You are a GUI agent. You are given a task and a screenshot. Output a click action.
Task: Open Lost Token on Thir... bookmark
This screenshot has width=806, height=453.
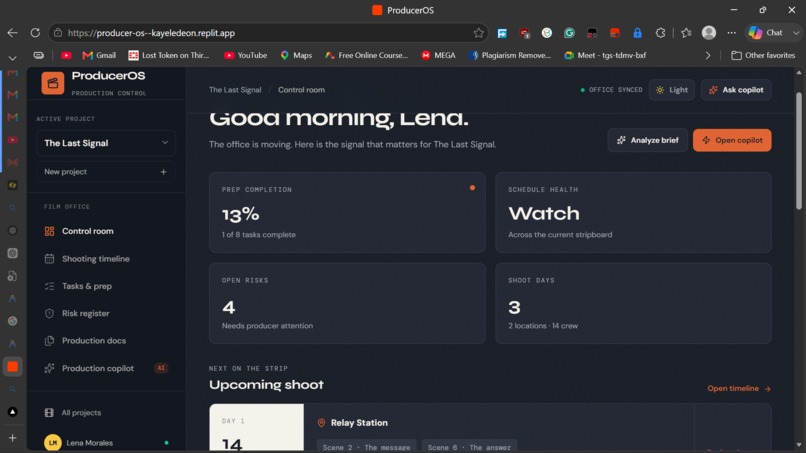(x=169, y=55)
